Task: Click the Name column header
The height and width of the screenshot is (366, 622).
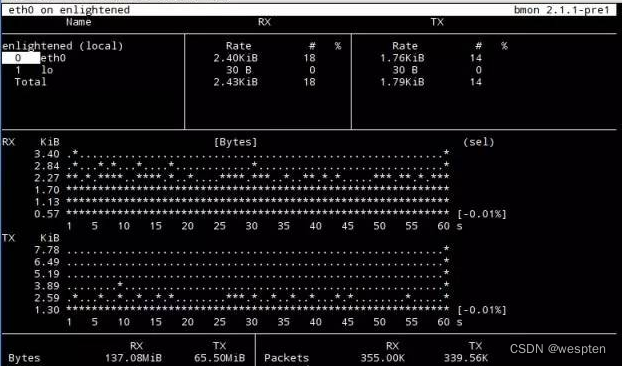Action: point(79,22)
